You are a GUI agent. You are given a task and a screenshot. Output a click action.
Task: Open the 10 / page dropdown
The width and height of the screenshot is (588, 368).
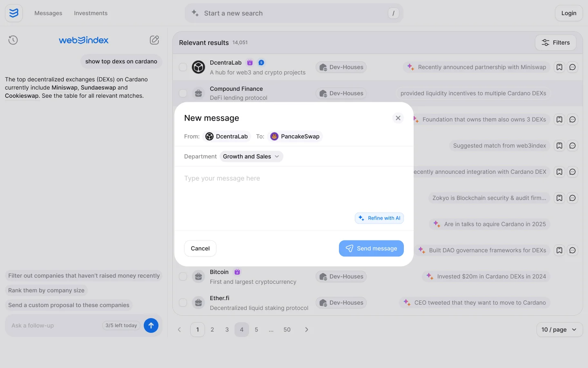click(559, 330)
